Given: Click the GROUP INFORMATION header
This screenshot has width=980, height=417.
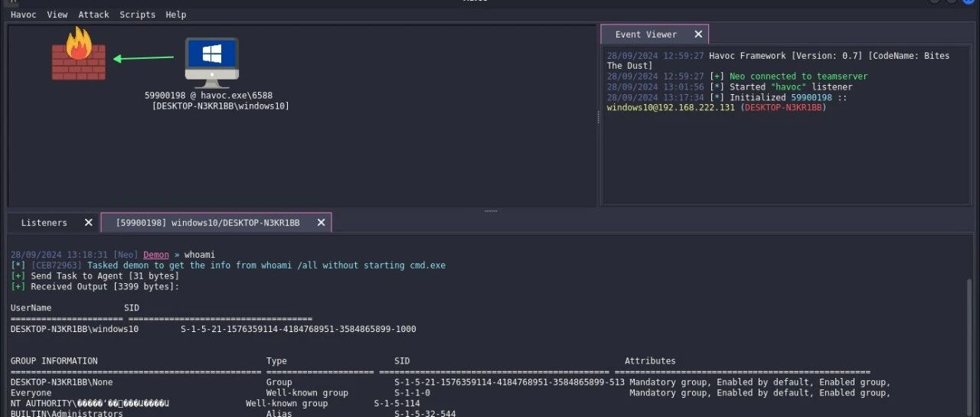Looking at the screenshot, I should point(54,361).
